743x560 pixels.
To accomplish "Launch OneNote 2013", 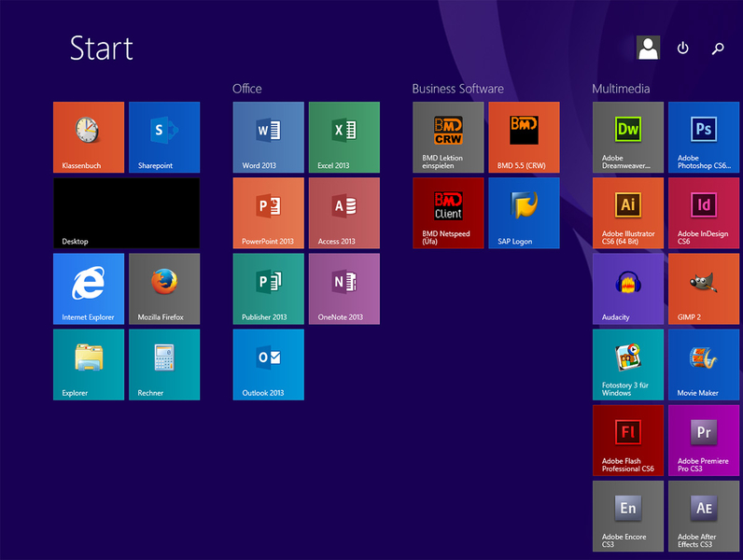I will 344,289.
